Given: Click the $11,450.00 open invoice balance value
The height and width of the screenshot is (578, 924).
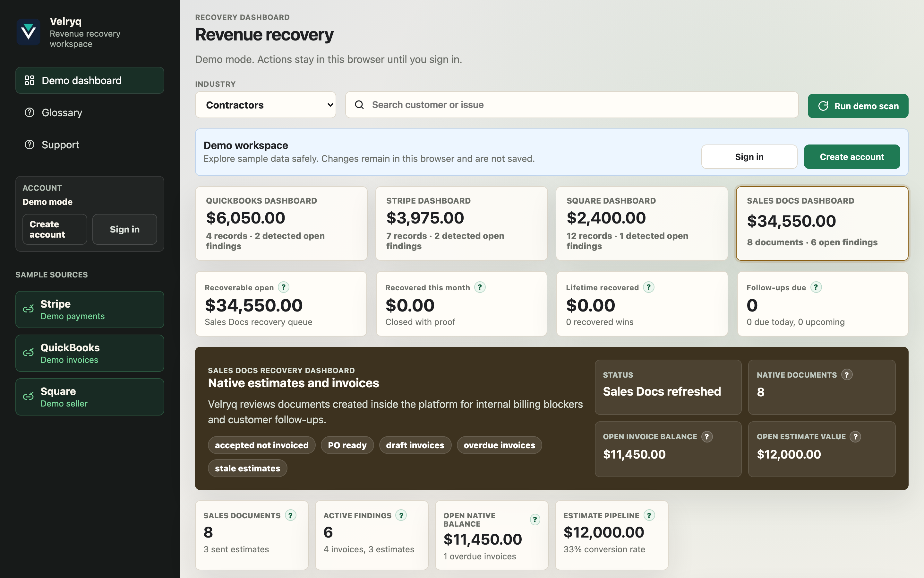Looking at the screenshot, I should tap(634, 454).
